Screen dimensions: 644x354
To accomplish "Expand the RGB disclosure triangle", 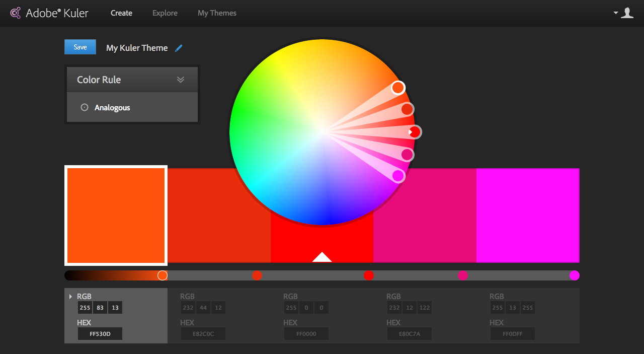I will coord(70,297).
